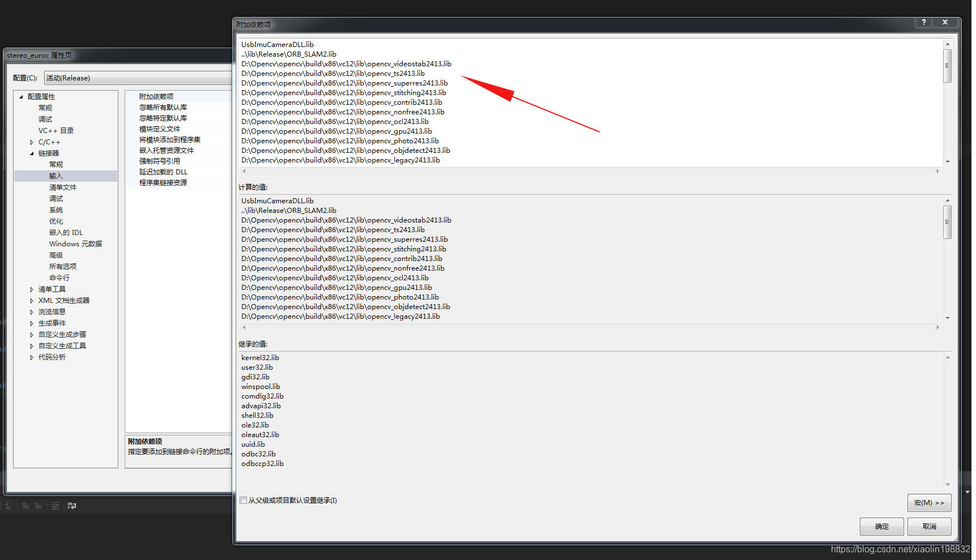Expand the XML 文档生成器 node

pyautogui.click(x=32, y=301)
